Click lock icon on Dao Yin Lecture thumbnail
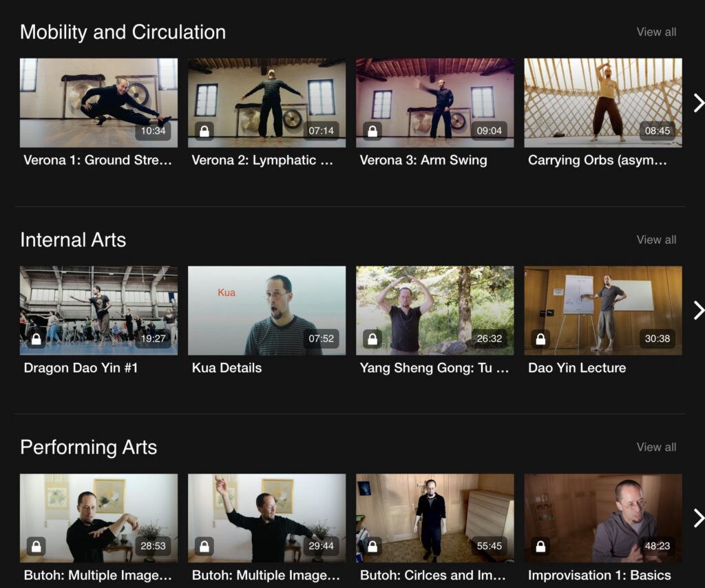 click(540, 339)
